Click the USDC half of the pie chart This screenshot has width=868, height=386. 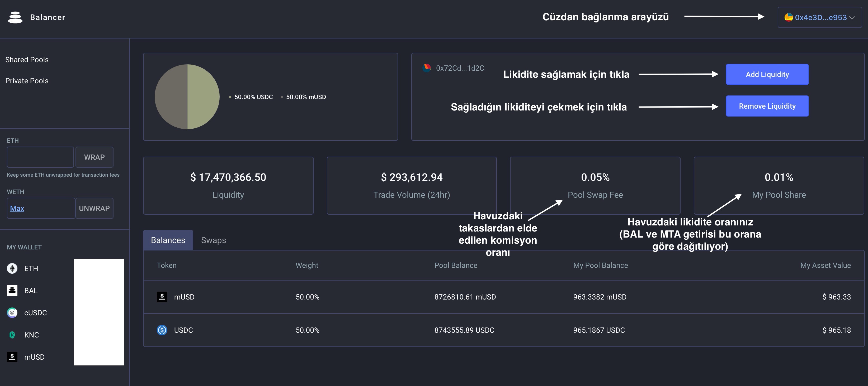203,96
